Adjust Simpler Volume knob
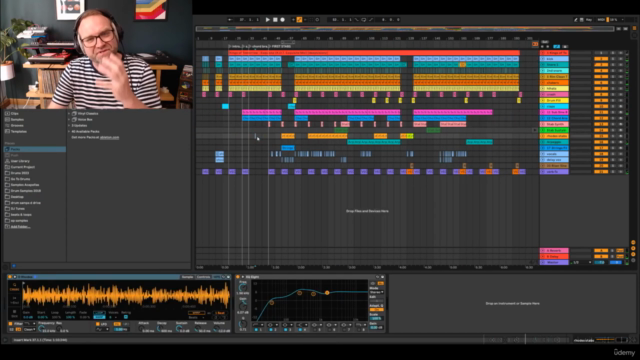The height and width of the screenshot is (360, 640). 216,329
